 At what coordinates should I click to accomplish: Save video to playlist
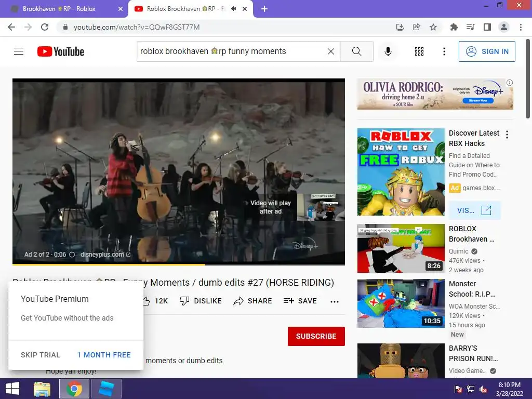pos(300,301)
